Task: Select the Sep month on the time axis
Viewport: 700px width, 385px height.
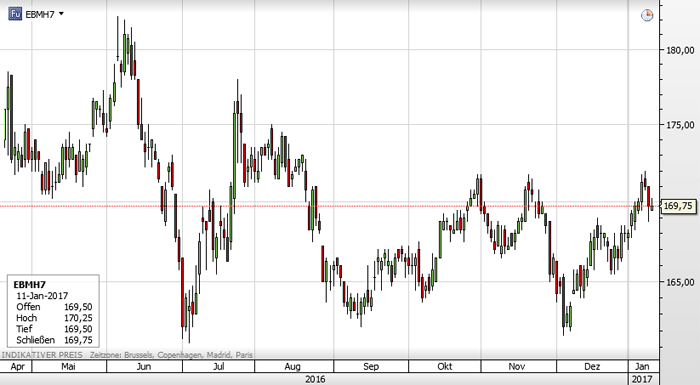Action: pyautogui.click(x=371, y=367)
